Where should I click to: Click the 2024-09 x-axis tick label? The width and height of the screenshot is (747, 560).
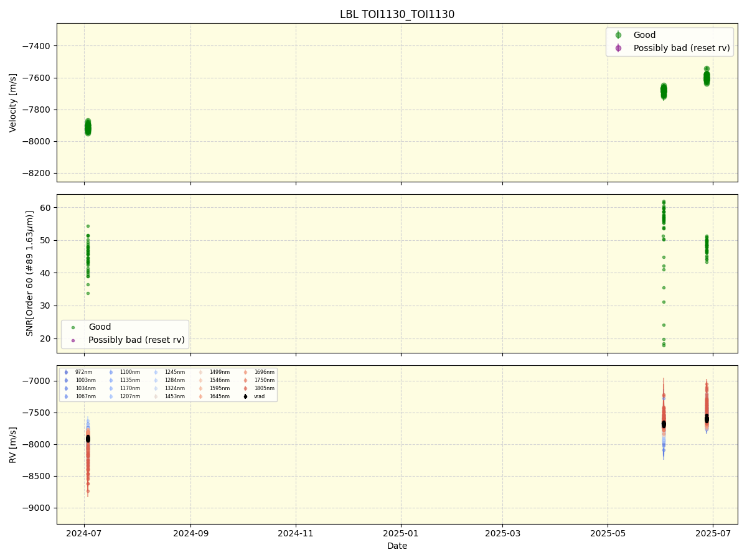click(x=190, y=533)
